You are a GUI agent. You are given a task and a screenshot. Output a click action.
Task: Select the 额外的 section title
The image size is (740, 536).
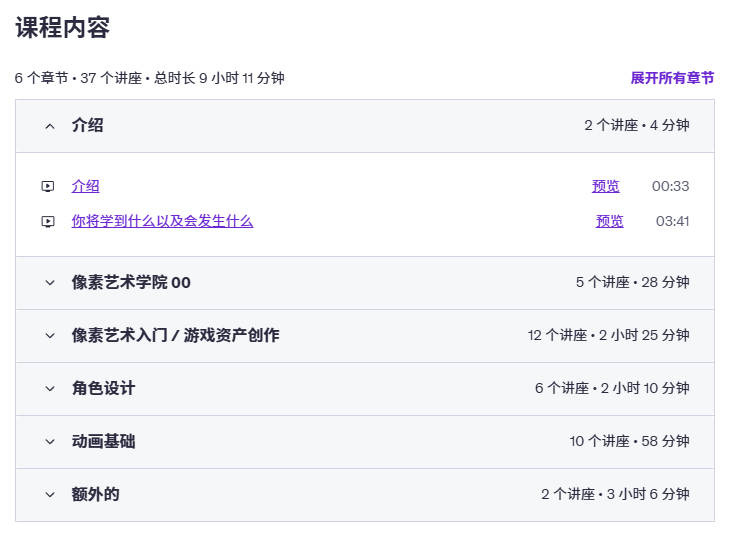[x=95, y=494]
